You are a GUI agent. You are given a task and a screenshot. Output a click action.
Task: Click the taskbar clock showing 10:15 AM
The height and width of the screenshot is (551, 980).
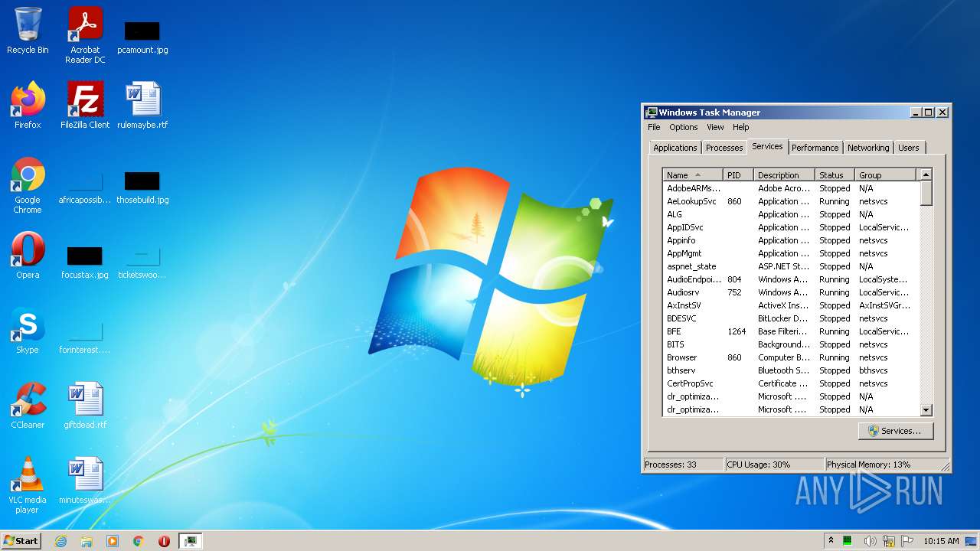[x=941, y=541]
